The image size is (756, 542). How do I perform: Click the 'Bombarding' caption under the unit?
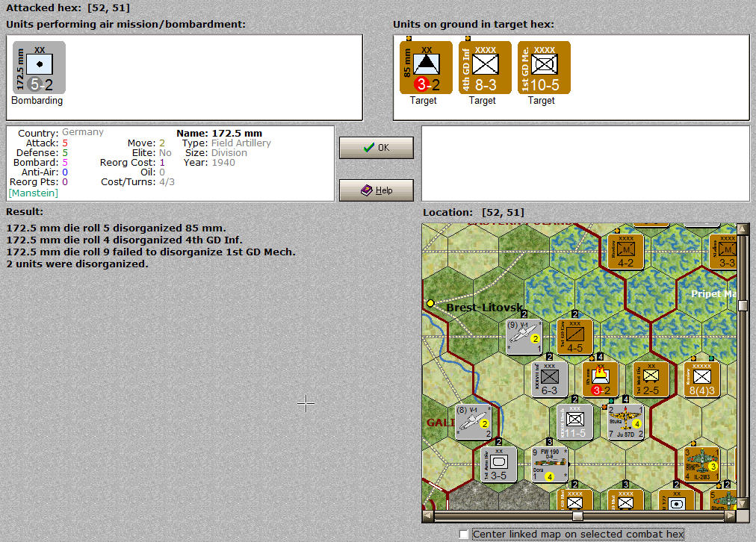tap(37, 100)
